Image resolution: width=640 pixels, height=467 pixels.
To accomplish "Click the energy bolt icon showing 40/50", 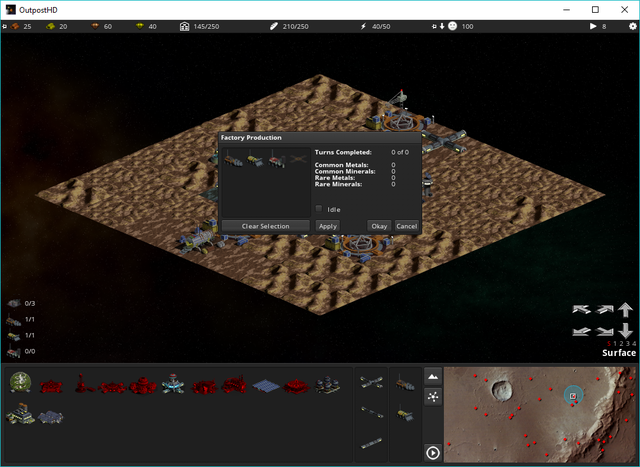I will (363, 27).
